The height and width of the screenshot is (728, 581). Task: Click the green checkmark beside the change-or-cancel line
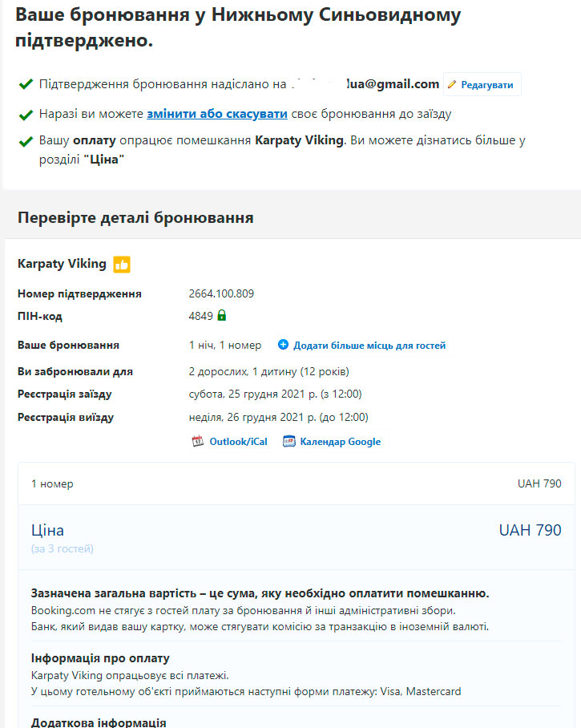point(26,114)
